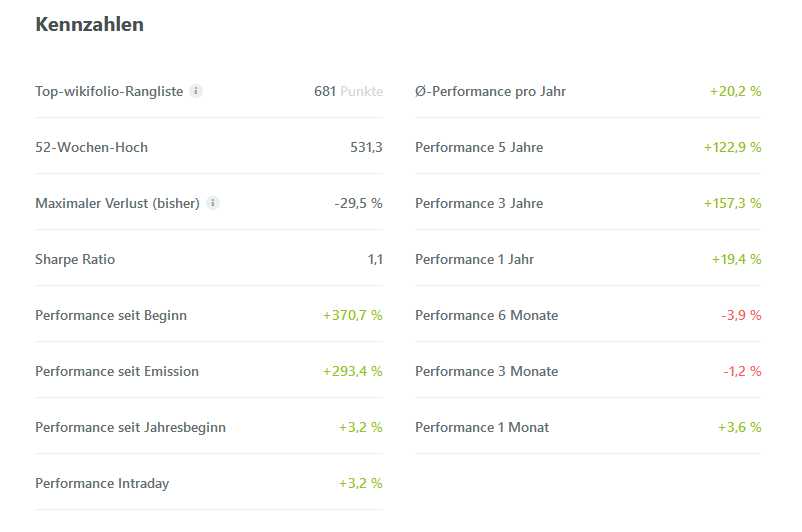Click the +157,3 % three-year value
This screenshot has height=532, width=802.
[732, 203]
